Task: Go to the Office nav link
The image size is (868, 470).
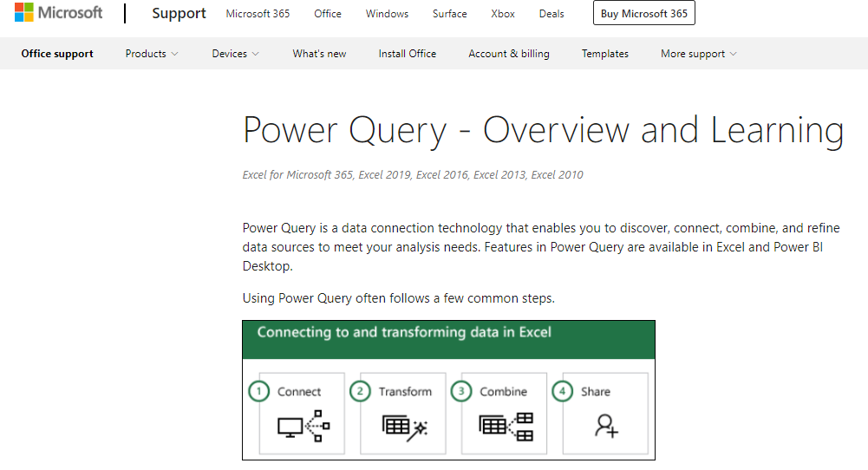Action: click(328, 13)
